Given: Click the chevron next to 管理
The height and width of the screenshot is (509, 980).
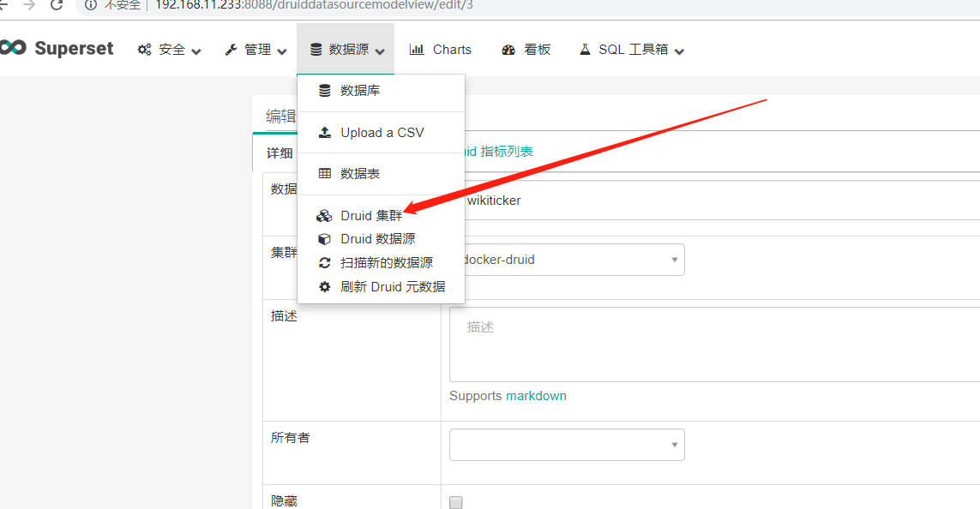Looking at the screenshot, I should [282, 51].
